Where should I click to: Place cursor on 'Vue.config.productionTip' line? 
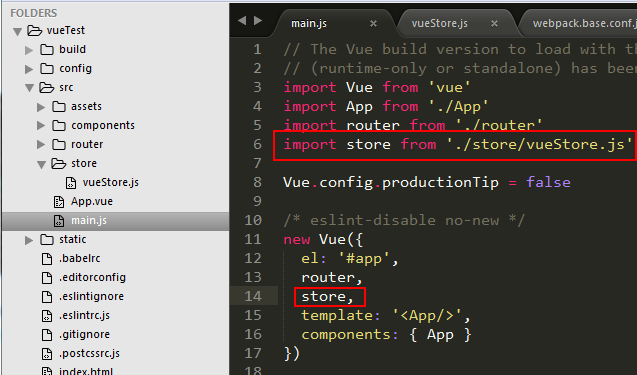click(391, 182)
